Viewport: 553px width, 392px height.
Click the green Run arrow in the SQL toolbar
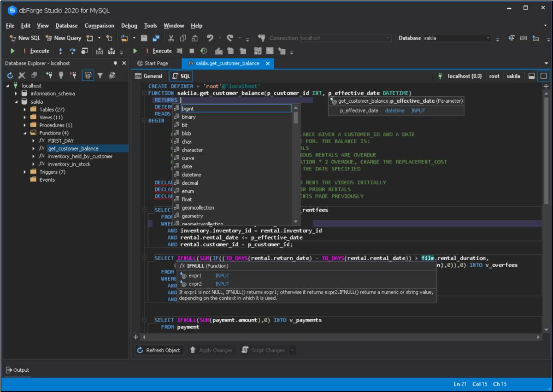136,51
